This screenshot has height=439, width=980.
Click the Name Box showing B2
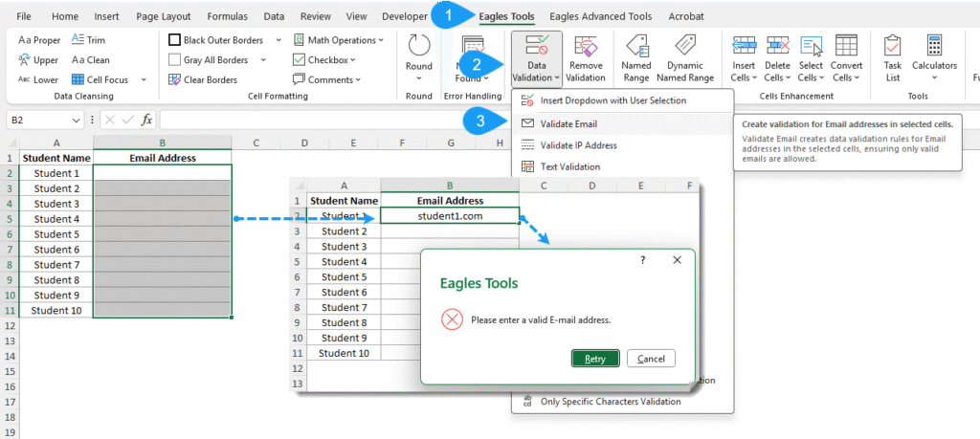pyautogui.click(x=38, y=120)
